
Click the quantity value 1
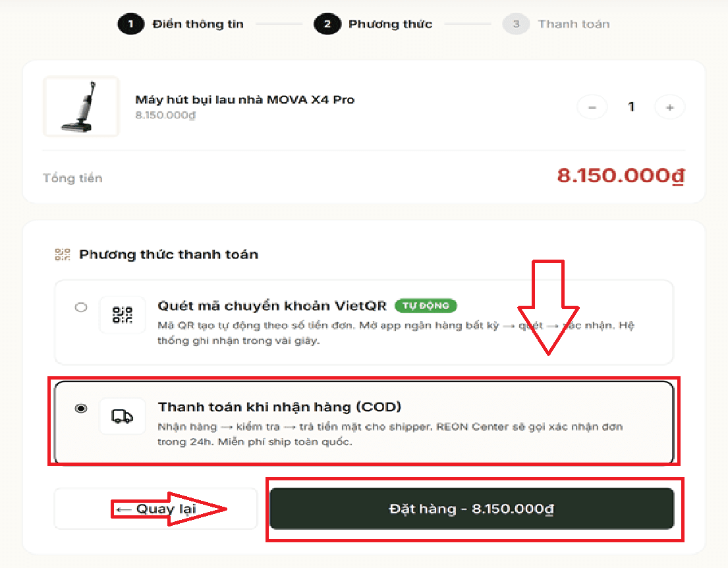coord(631,107)
